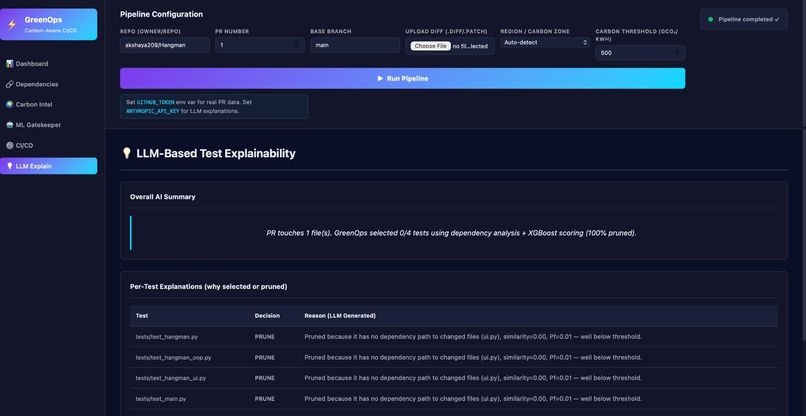Viewport: 806px width, 416px height.
Task: Click the pruned reason text for test_hangman.py
Action: 473,337
